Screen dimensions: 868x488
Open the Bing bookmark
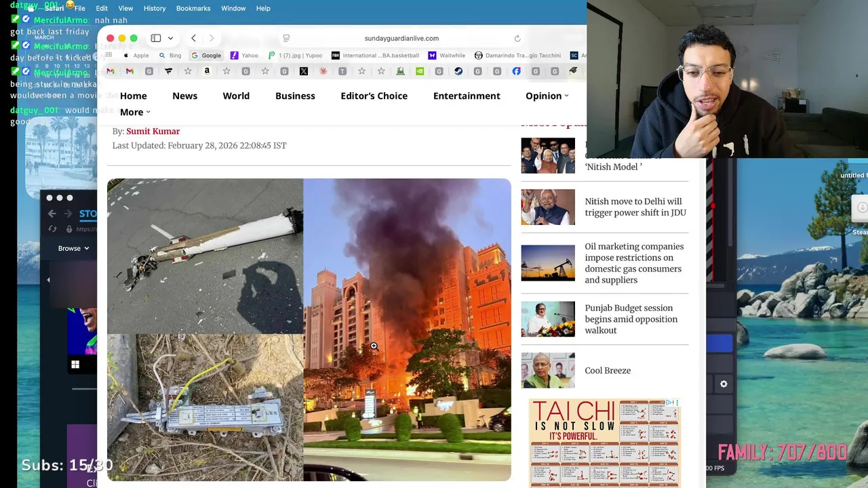(x=170, y=56)
